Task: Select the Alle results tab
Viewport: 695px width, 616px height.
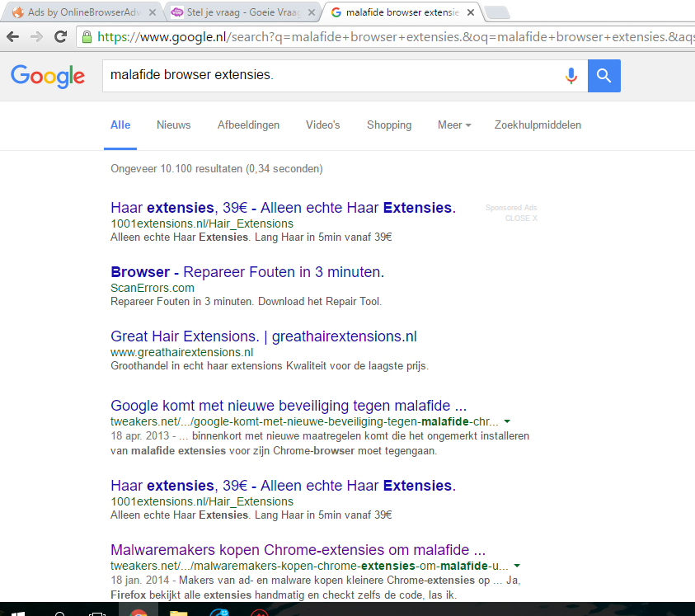Action: click(120, 125)
